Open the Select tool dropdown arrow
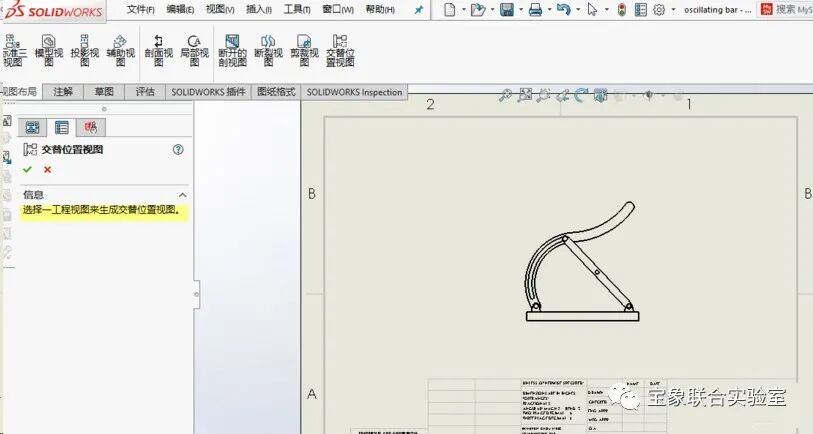The height and width of the screenshot is (434, 813). tap(606, 9)
